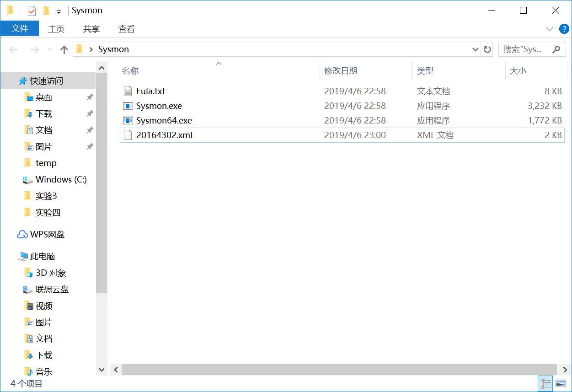This screenshot has height=392, width=572.
Task: Switch to the 共享 ribbon tab
Action: point(91,29)
